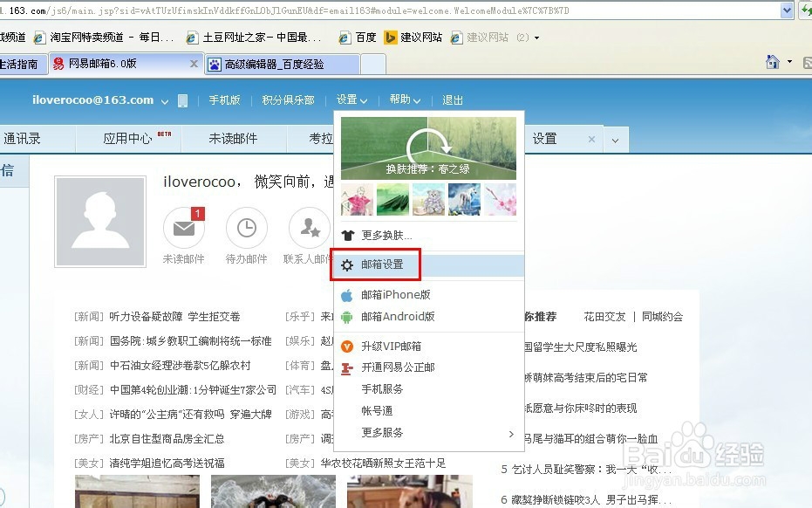Click the 淘宝网特卖频道 favorite icon
The image size is (812, 508).
point(39,38)
